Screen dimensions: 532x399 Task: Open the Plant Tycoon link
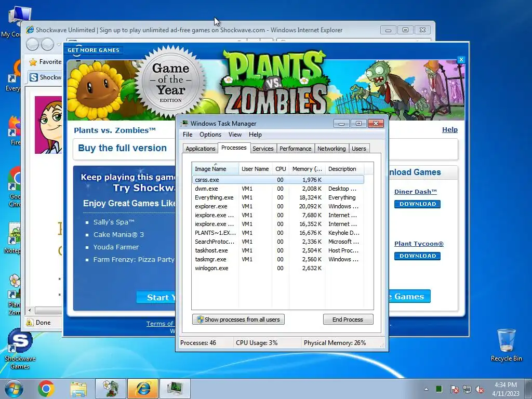[419, 244]
